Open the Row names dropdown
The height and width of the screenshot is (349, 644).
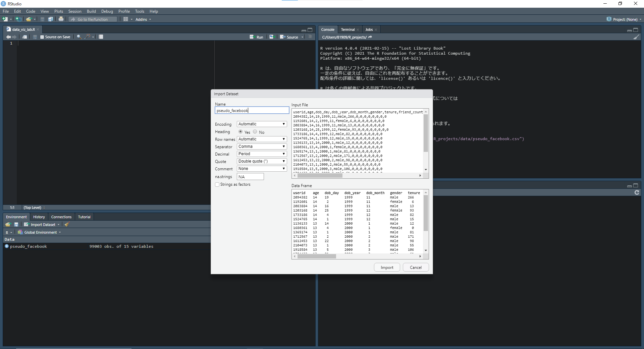(262, 139)
